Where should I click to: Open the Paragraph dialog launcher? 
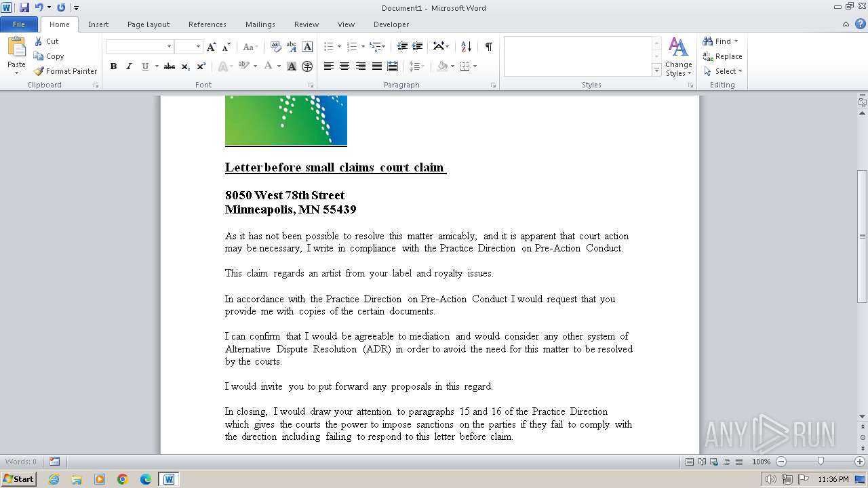click(493, 85)
